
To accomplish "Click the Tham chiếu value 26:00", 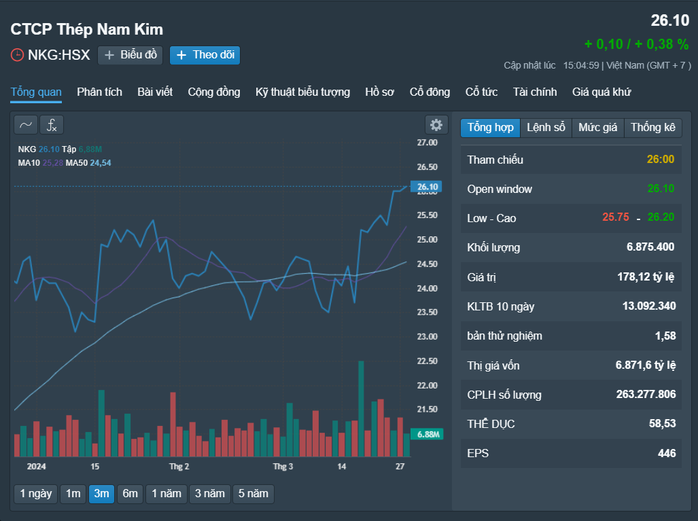I will point(660,159).
